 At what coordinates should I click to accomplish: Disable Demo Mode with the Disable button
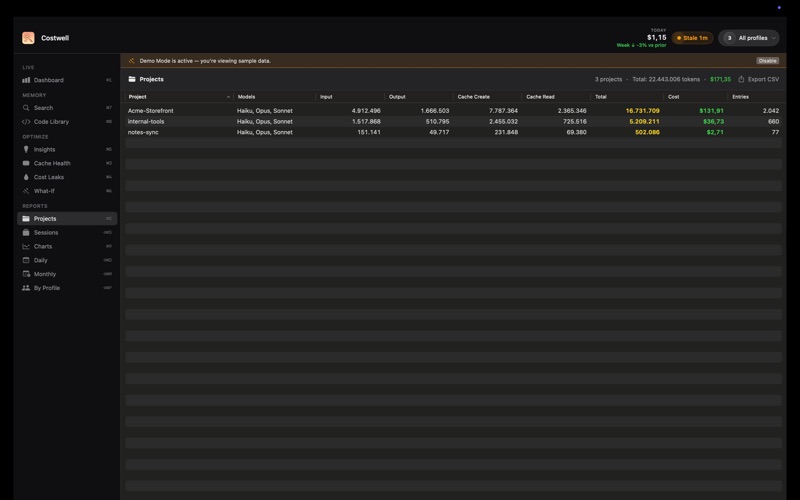tap(767, 61)
